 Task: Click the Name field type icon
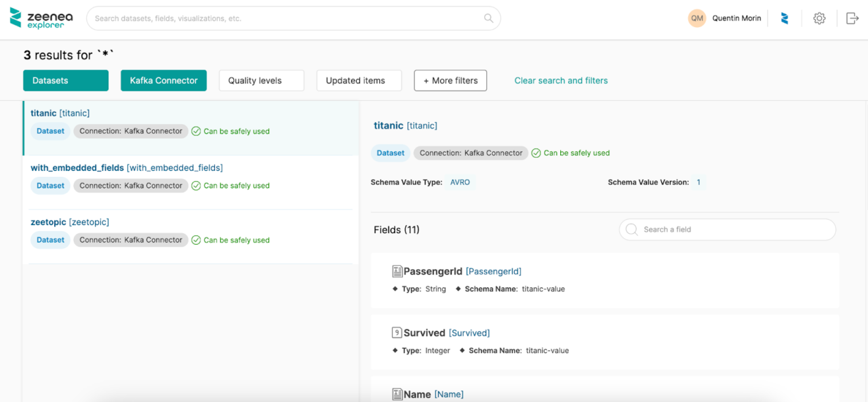[397, 395]
